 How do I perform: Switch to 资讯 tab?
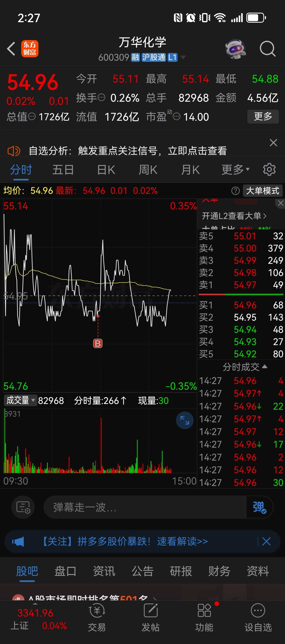coord(104,572)
